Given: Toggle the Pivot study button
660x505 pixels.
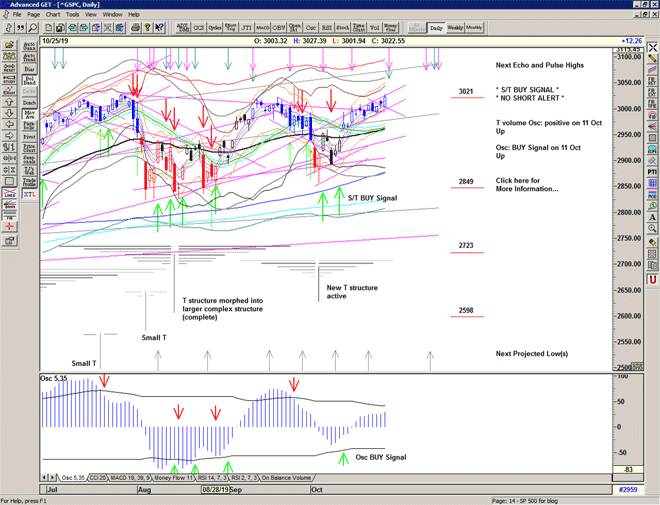Looking at the screenshot, I should coord(29,137).
